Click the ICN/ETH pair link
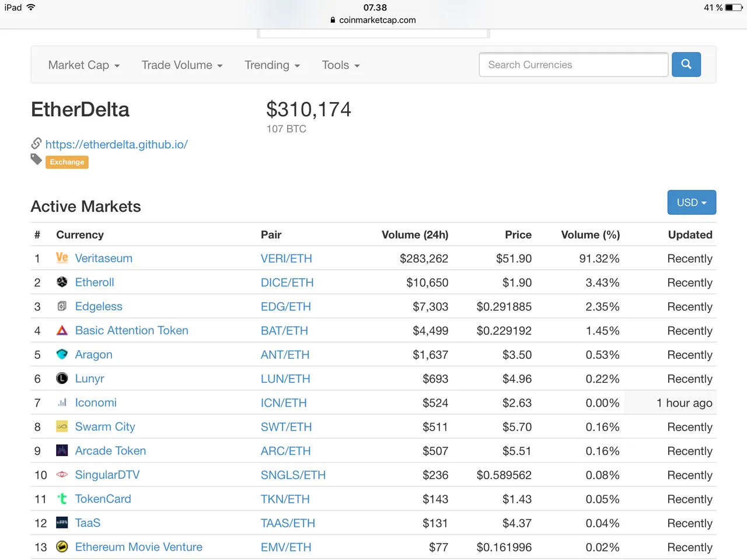The height and width of the screenshot is (560, 747). pos(284,403)
